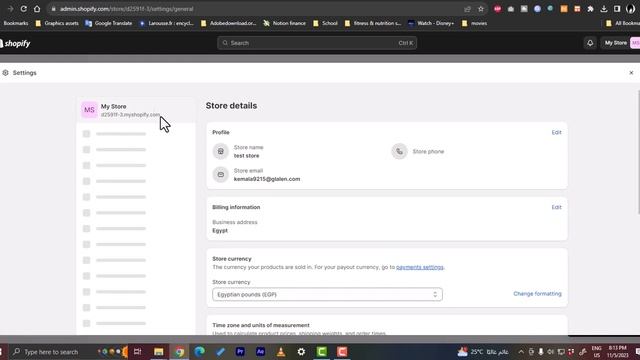
Task: Open the Chrome profile avatar
Action: click(630, 9)
